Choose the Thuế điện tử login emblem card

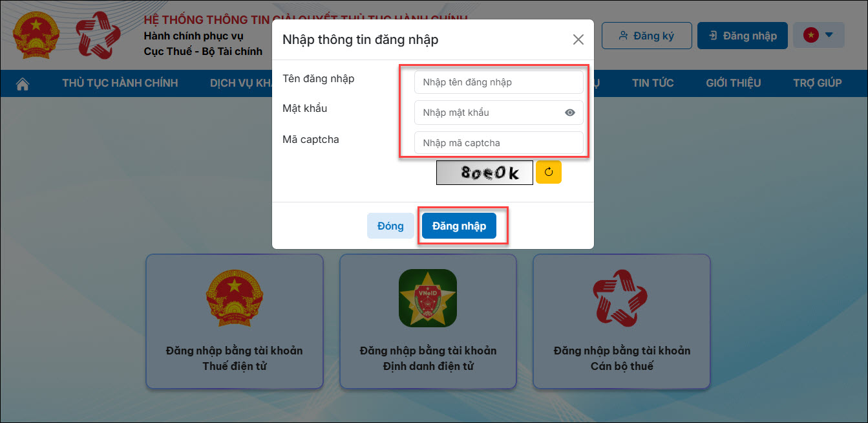[x=235, y=321]
